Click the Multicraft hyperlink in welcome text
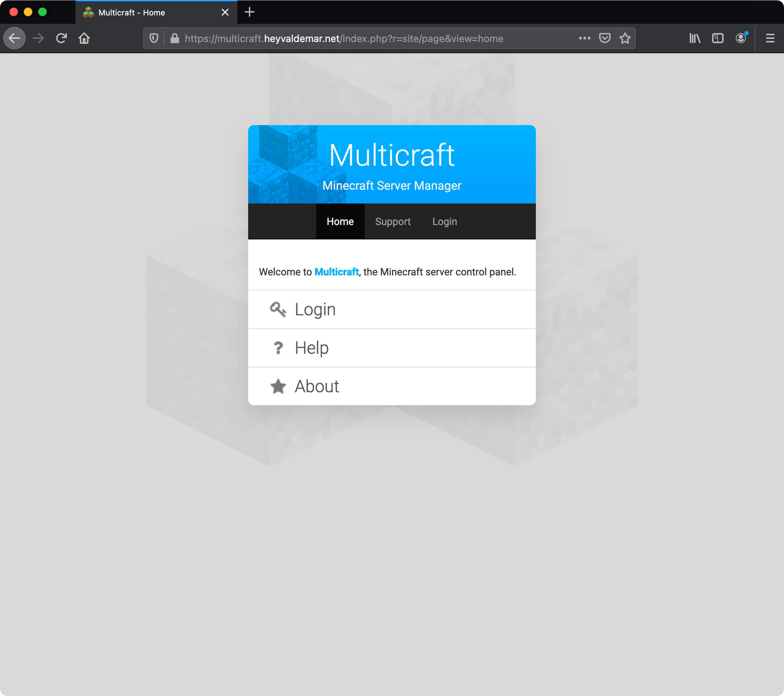Viewport: 784px width, 696px height. (337, 271)
